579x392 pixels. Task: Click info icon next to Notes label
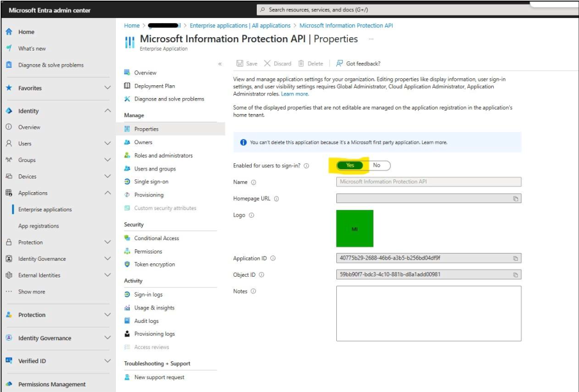pos(254,291)
